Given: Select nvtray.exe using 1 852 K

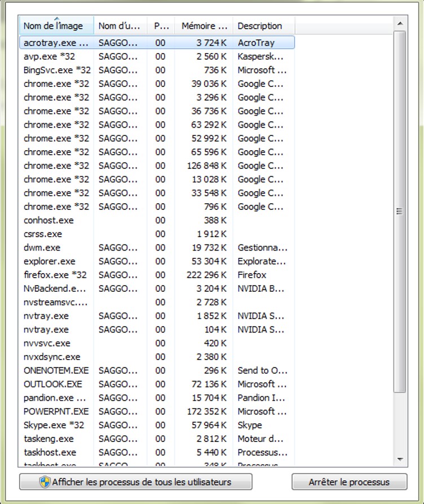Looking at the screenshot, I should (157, 316).
